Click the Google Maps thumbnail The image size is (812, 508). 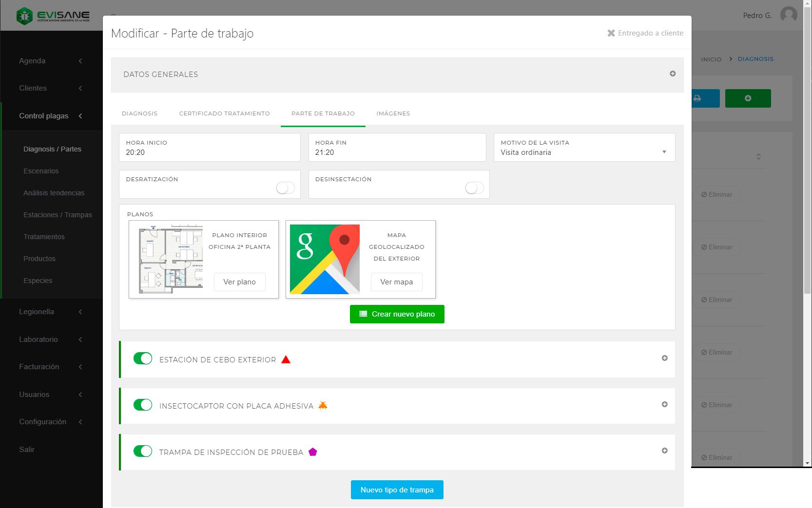tap(325, 259)
